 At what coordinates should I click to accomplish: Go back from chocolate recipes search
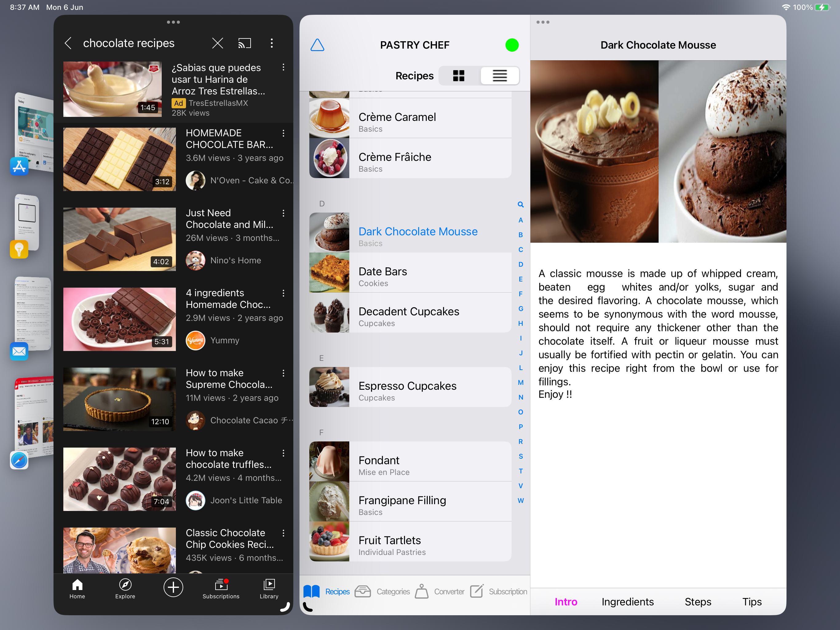click(68, 43)
